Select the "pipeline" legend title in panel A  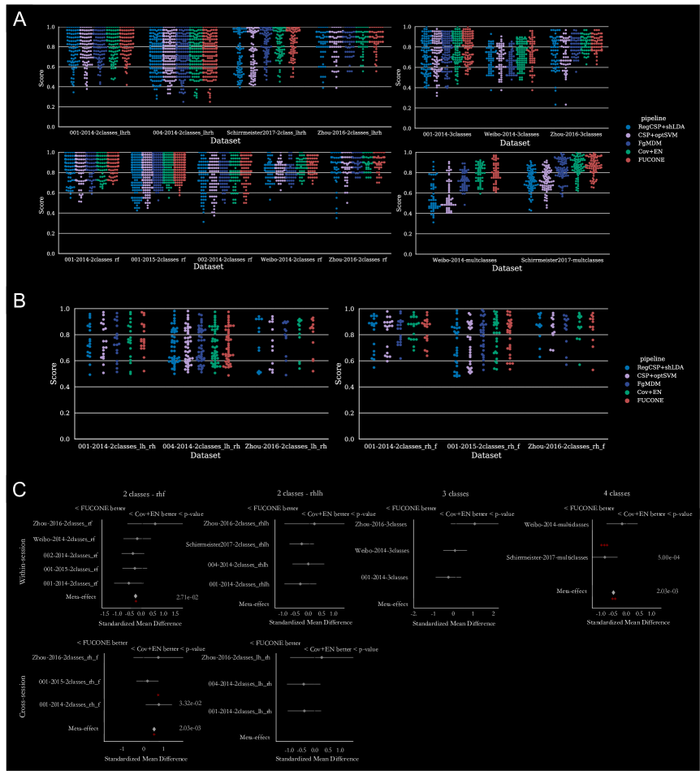coord(653,119)
